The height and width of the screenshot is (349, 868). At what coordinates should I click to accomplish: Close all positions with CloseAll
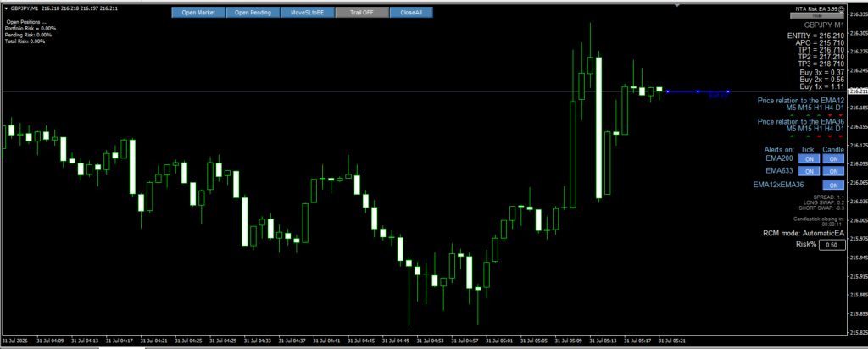tap(411, 12)
